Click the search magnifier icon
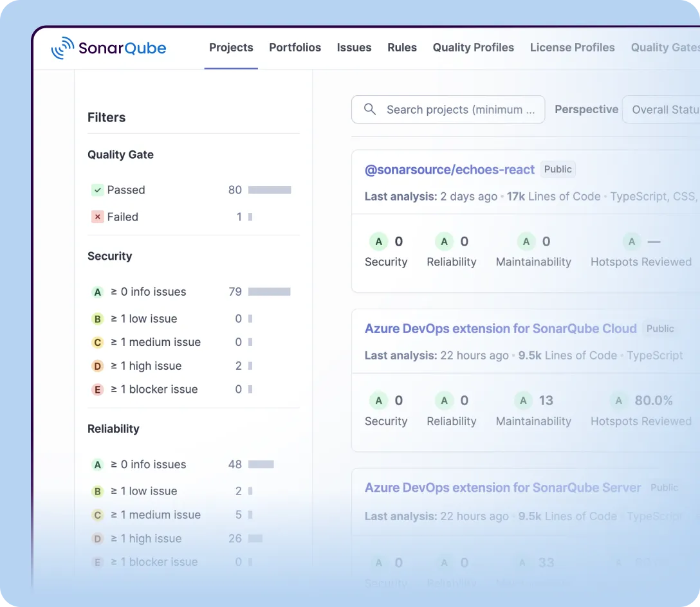This screenshot has height=607, width=700. [x=370, y=109]
